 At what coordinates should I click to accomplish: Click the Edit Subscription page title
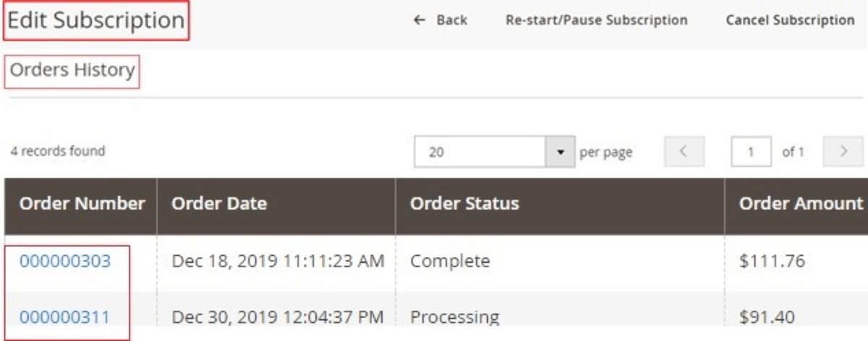click(96, 20)
